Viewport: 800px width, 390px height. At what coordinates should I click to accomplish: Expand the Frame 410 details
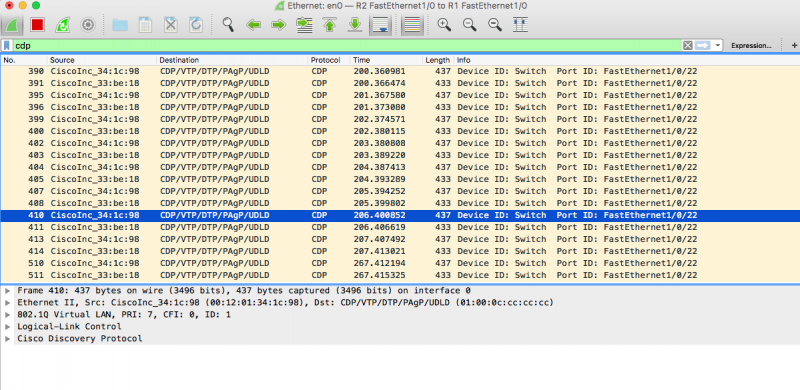coord(7,290)
